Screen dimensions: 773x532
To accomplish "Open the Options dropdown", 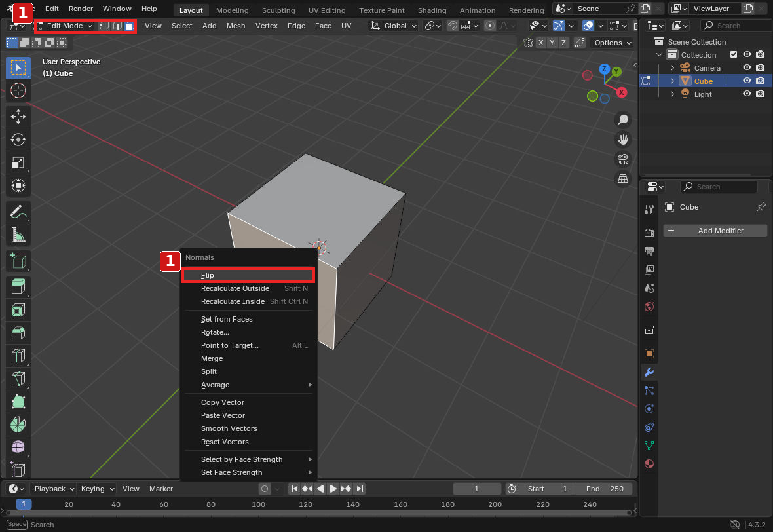I will coord(612,43).
